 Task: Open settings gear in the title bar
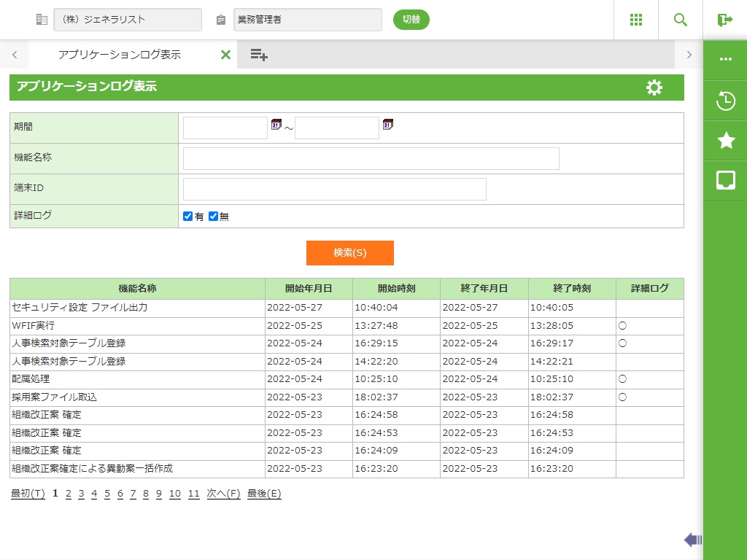click(654, 87)
